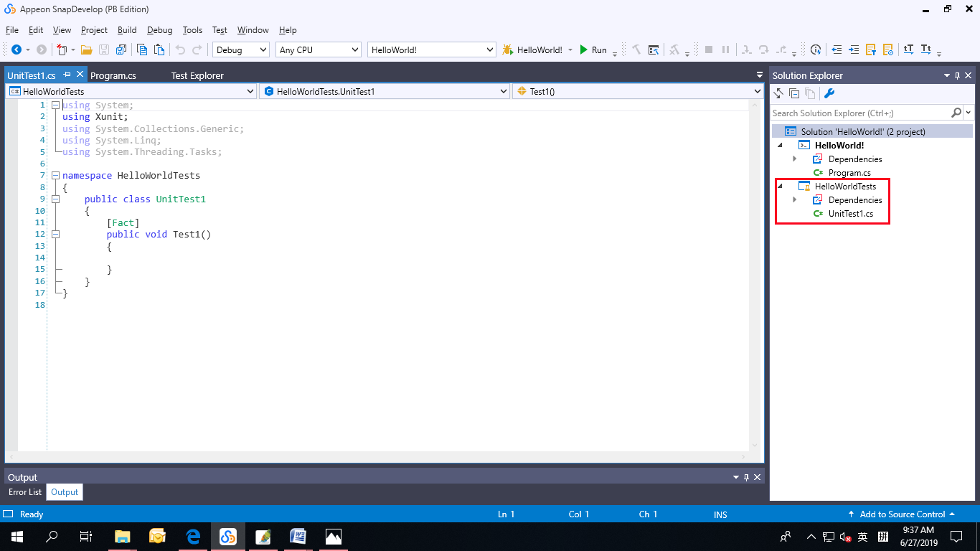Click Collapse All icon in Solution Explorer

(x=794, y=93)
